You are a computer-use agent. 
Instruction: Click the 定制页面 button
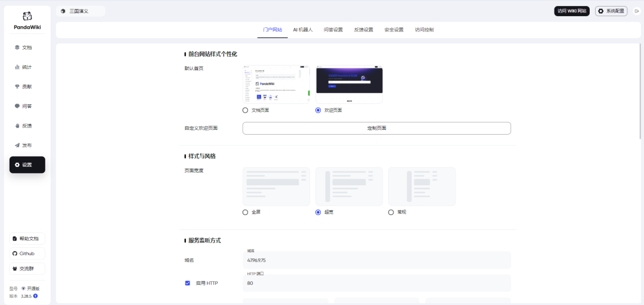pos(376,128)
